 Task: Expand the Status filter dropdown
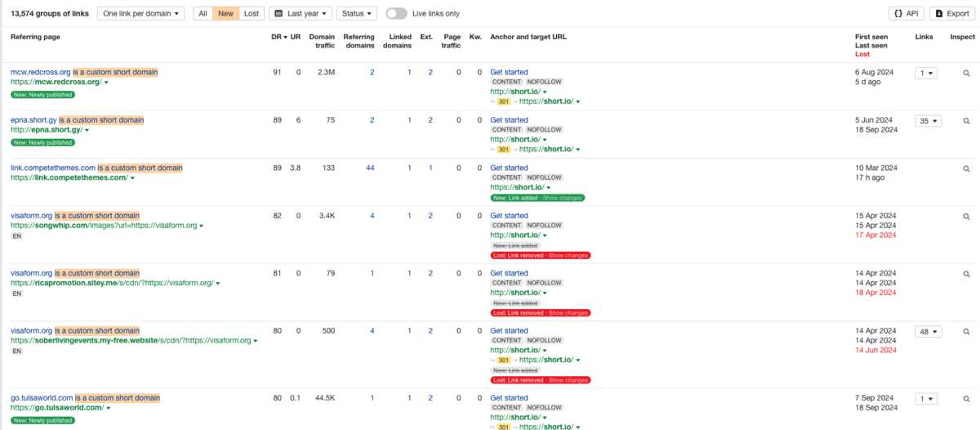(x=356, y=14)
